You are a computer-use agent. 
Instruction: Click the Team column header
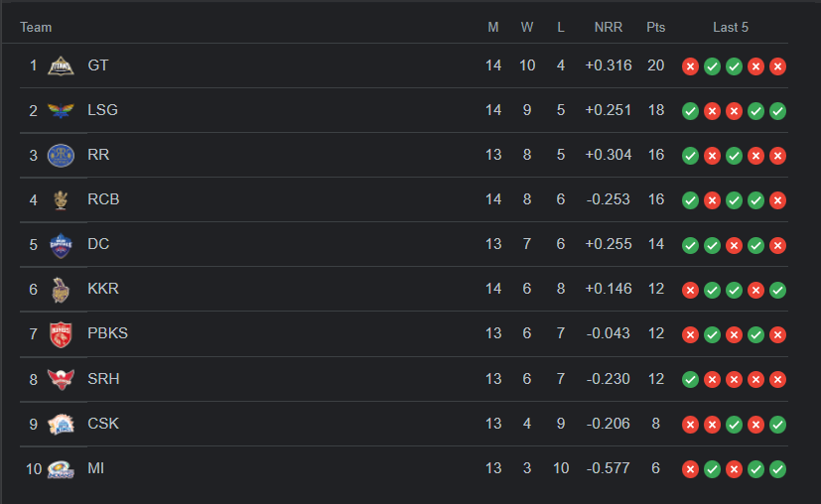(36, 27)
